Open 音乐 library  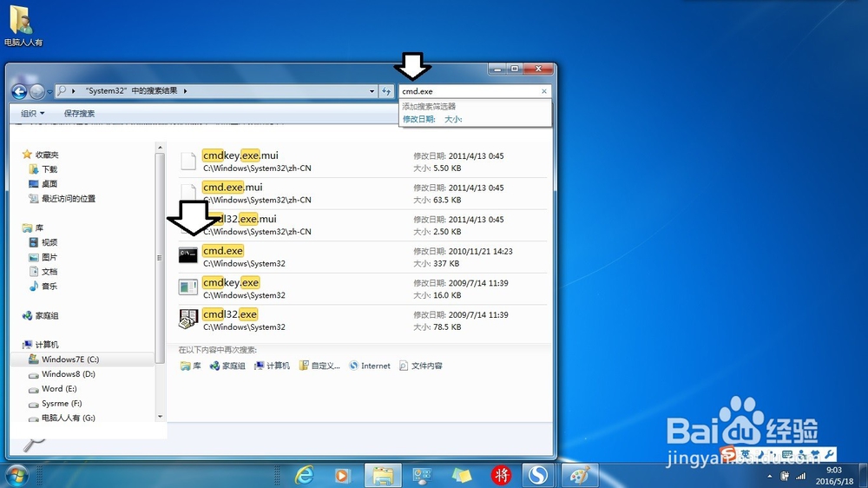tap(49, 287)
